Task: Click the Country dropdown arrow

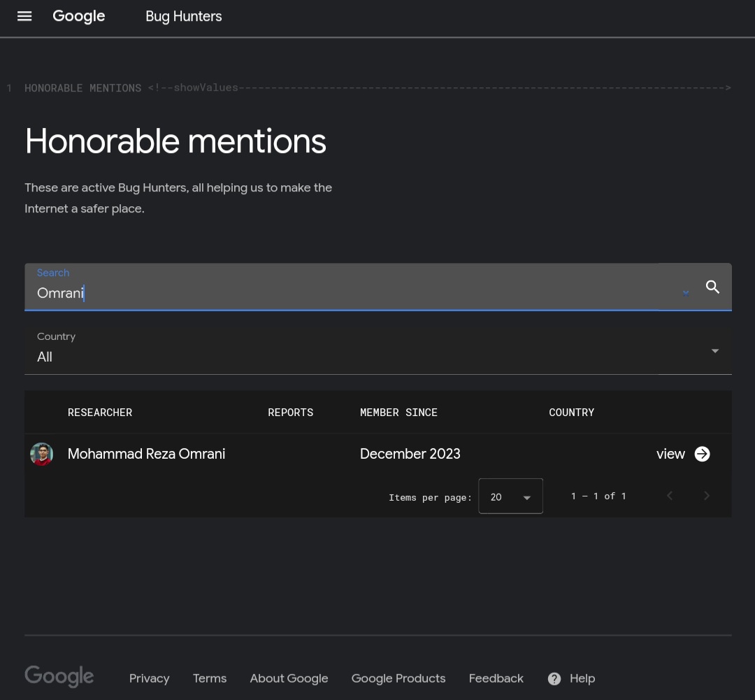Action: tap(715, 351)
